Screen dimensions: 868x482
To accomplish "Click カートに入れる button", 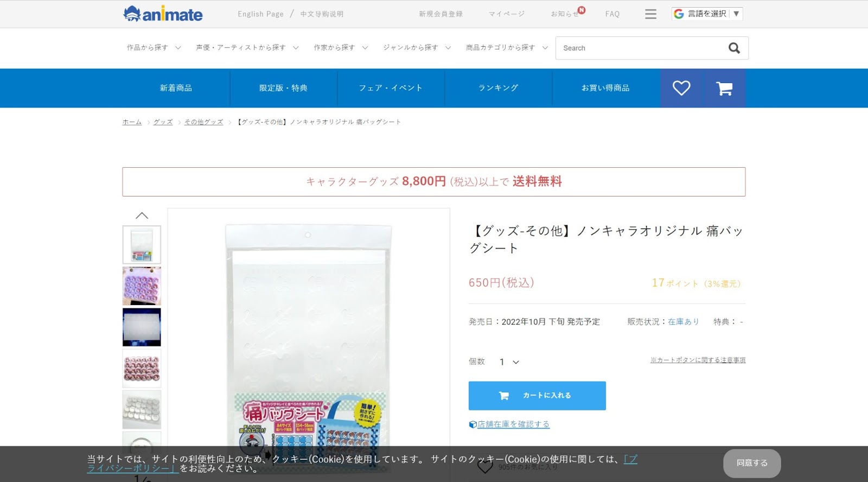I will [x=537, y=396].
